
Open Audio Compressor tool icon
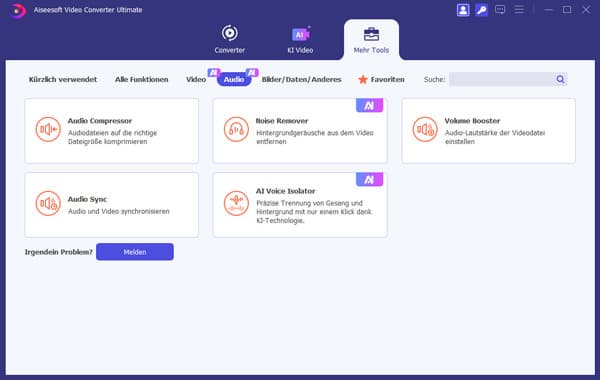[48, 129]
